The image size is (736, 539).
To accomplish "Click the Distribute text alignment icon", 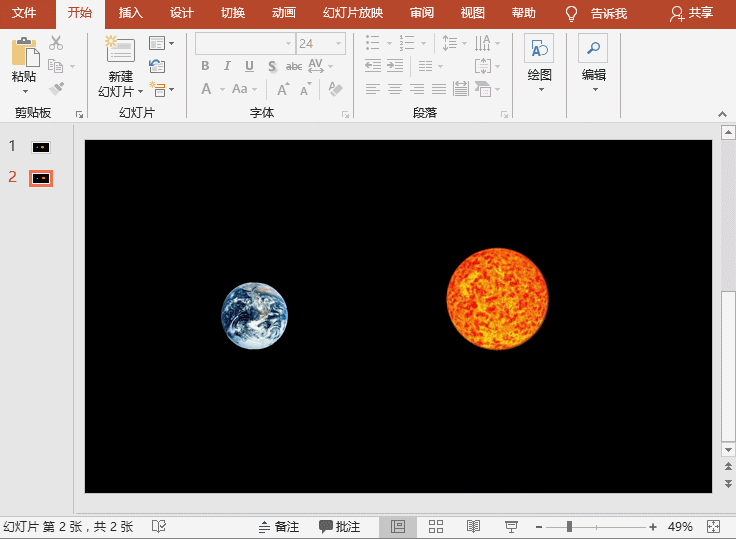I will coord(460,89).
